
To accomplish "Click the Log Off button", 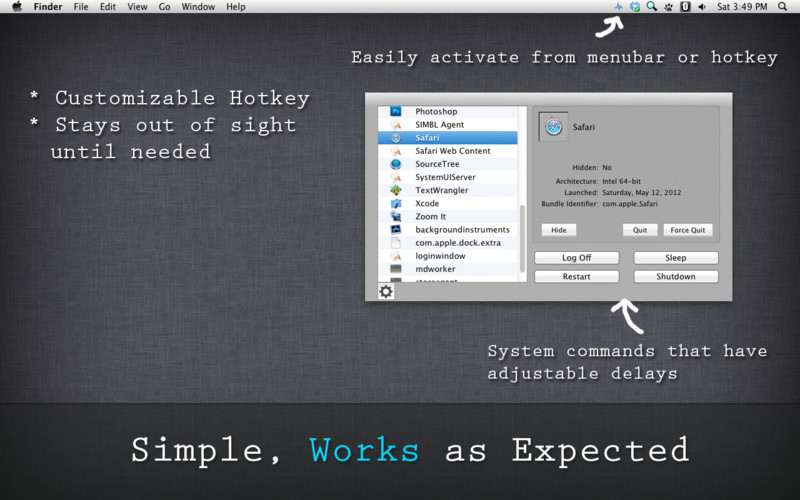I will (577, 258).
